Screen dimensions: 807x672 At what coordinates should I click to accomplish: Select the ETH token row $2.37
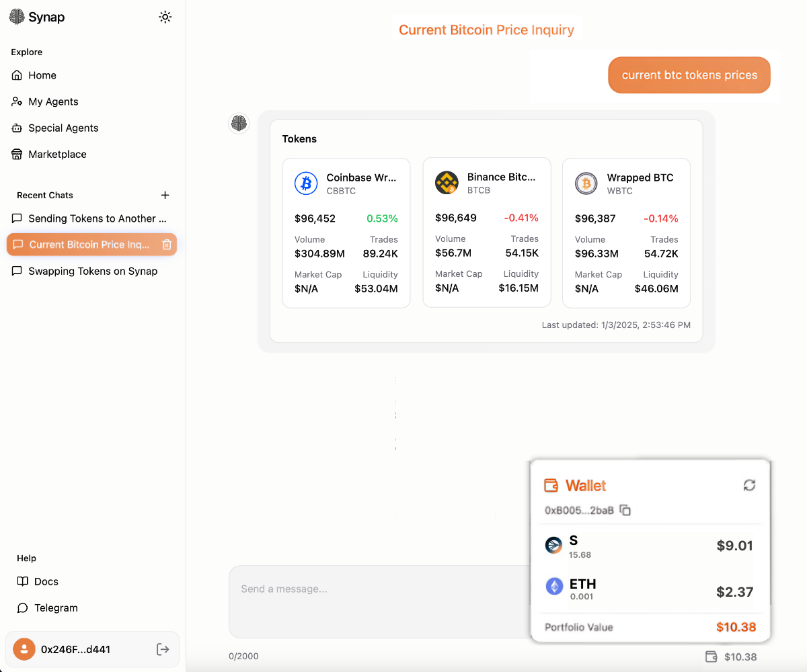(649, 588)
